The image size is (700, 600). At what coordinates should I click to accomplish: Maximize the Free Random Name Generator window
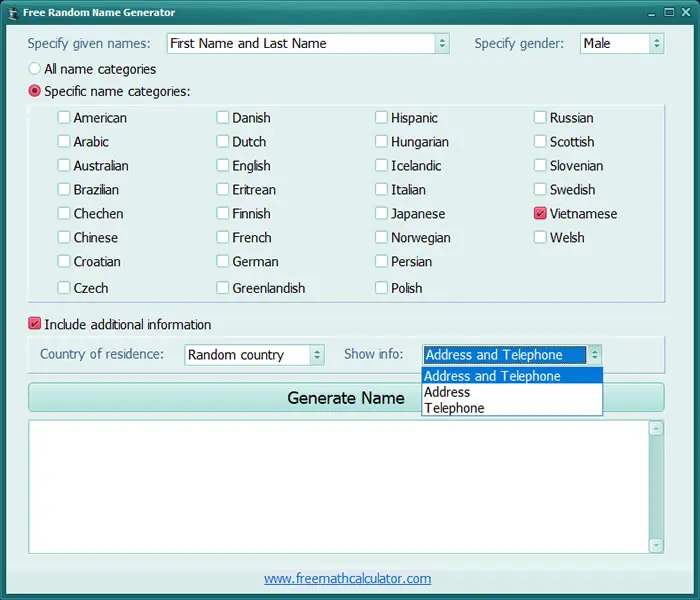tap(669, 12)
